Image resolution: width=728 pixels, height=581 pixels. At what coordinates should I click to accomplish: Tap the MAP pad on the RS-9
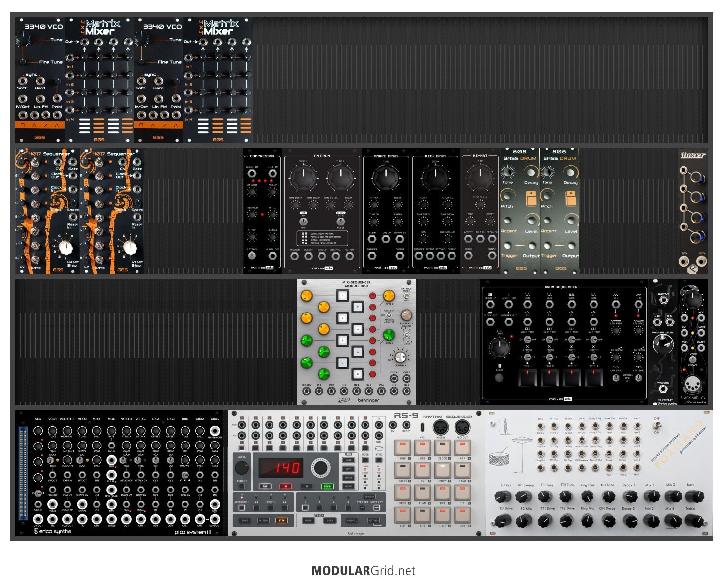(x=462, y=448)
